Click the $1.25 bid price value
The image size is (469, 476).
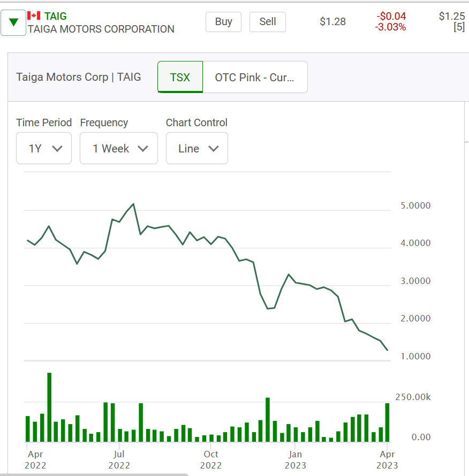click(452, 16)
